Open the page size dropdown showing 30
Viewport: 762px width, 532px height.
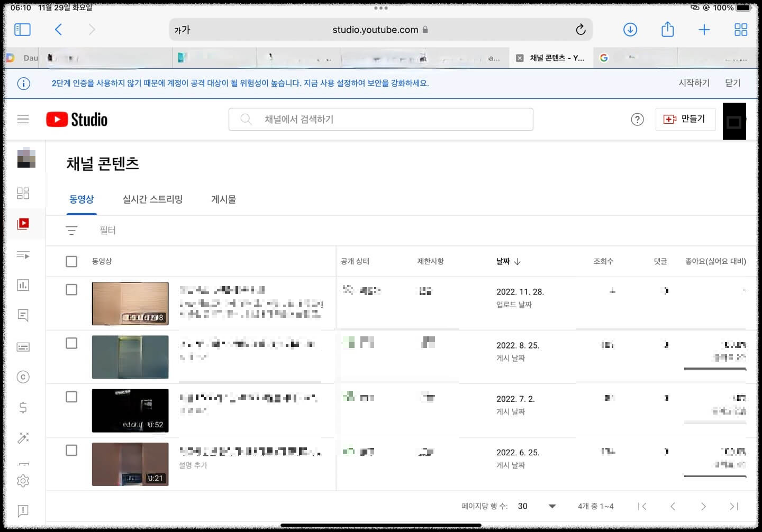(534, 506)
